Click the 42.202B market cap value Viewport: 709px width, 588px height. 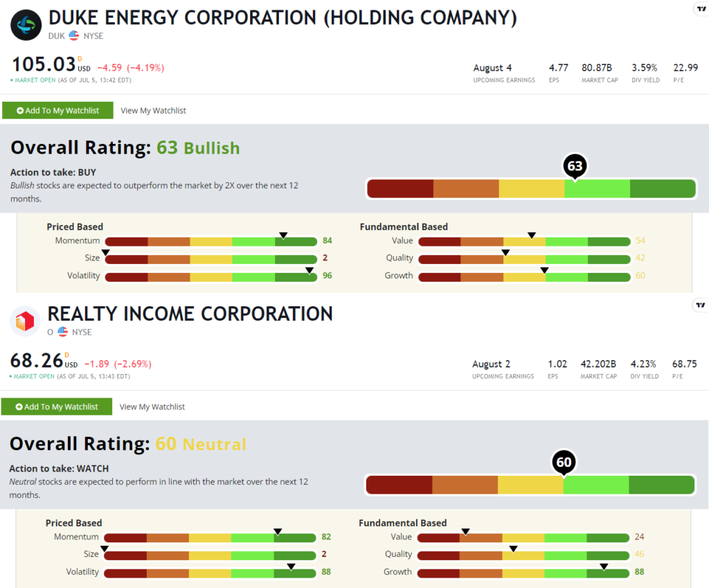pos(598,364)
